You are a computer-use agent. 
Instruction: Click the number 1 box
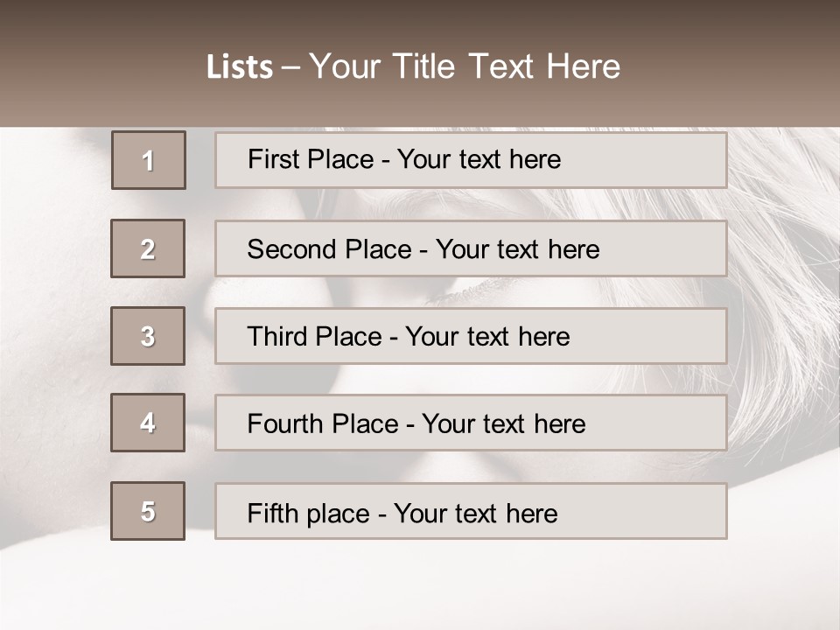[x=149, y=160]
